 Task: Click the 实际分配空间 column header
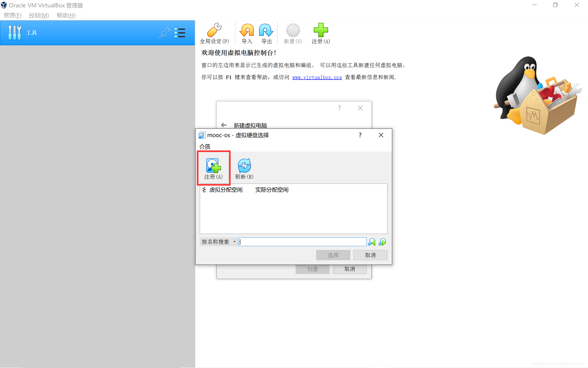pos(272,190)
